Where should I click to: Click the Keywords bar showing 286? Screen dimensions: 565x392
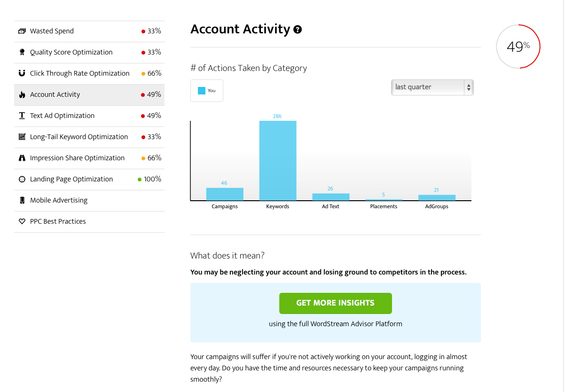[278, 161]
